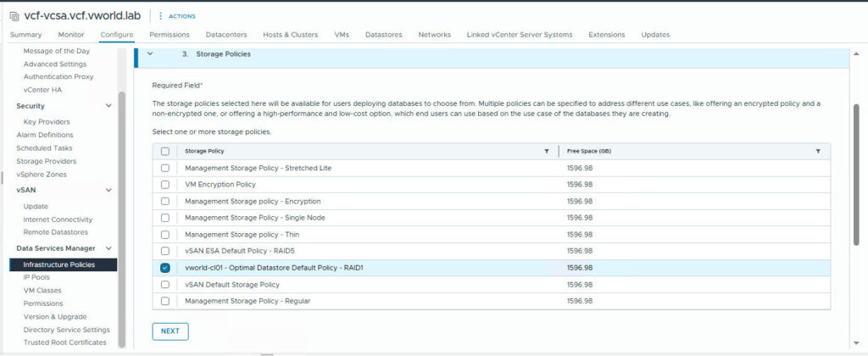Open the Datastores tab
This screenshot has width=868, height=356.
[383, 35]
